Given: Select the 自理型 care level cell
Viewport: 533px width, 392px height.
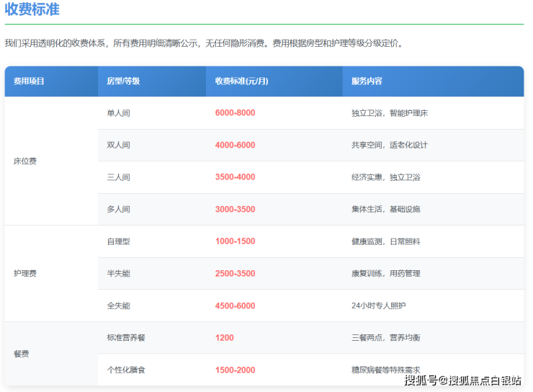Looking at the screenshot, I should [118, 241].
